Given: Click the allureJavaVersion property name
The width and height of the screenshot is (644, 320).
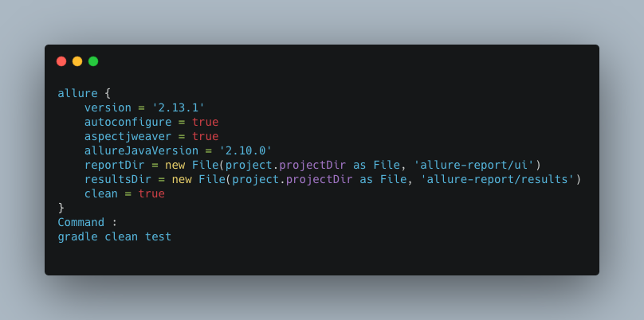Looking at the screenshot, I should click(x=141, y=151).
